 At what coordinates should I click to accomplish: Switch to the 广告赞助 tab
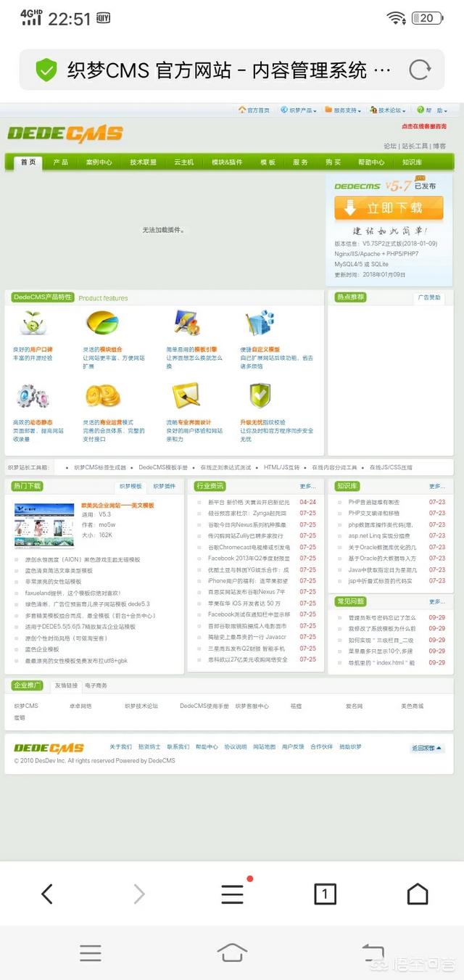pyautogui.click(x=428, y=297)
